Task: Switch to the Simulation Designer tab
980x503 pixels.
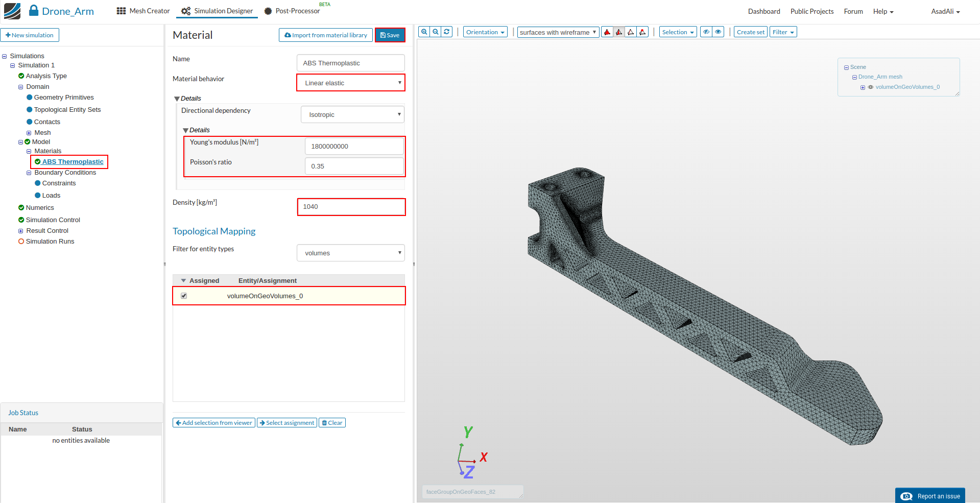Action: 217,11
